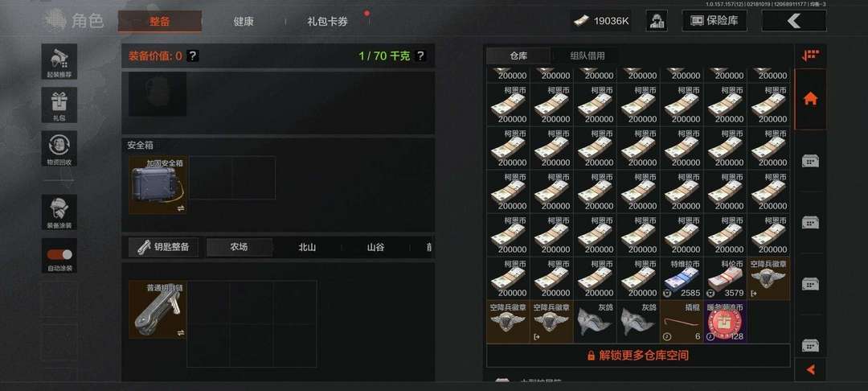The height and width of the screenshot is (391, 868).
Task: Select the 撬棍 crowbar item in warehouse
Action: [682, 322]
